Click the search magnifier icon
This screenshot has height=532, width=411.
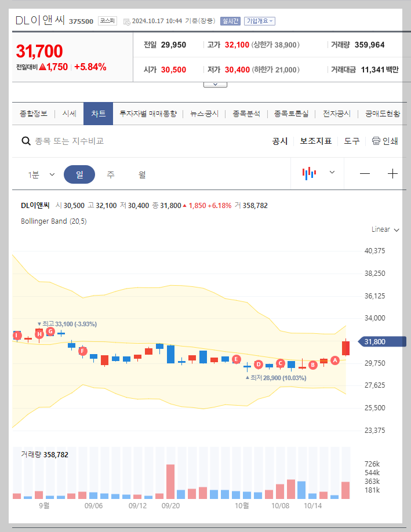(x=26, y=140)
